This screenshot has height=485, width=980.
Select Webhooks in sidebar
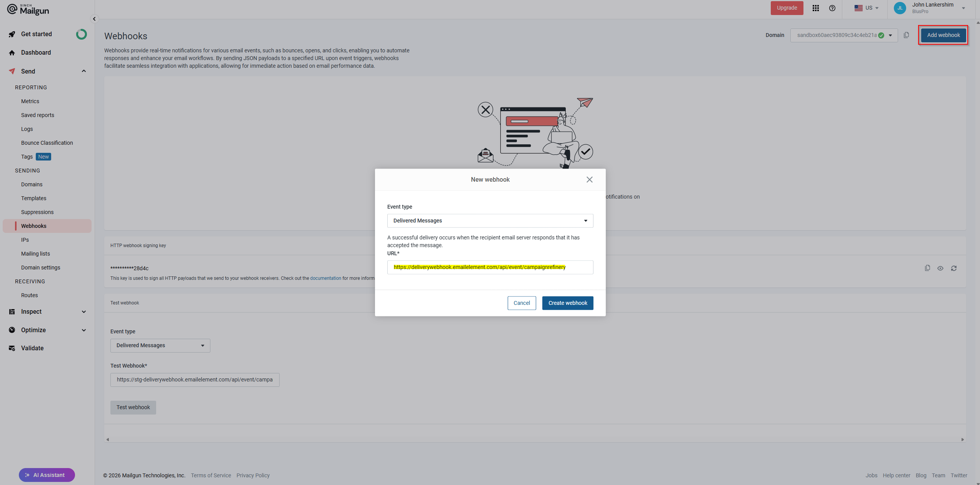[x=47, y=226]
